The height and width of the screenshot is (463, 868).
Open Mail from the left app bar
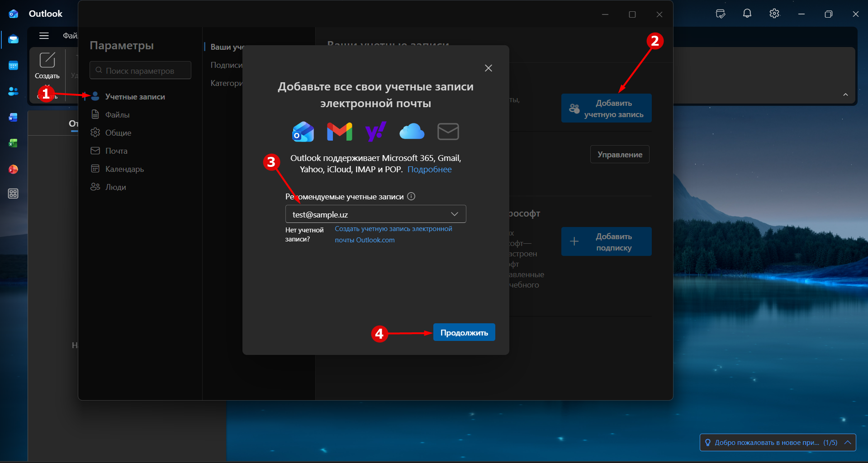tap(13, 39)
